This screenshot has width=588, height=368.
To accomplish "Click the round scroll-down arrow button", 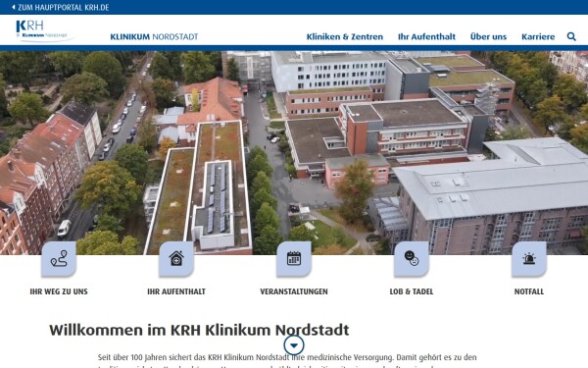I will pos(294,345).
